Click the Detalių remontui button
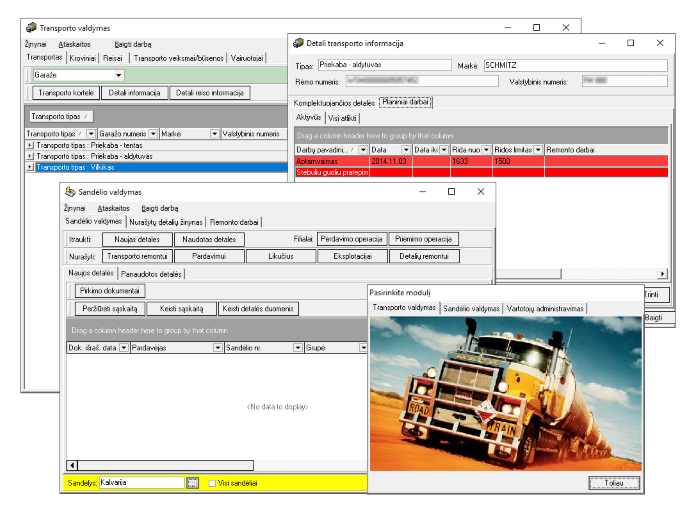This screenshot has height=510, width=700. [x=424, y=256]
